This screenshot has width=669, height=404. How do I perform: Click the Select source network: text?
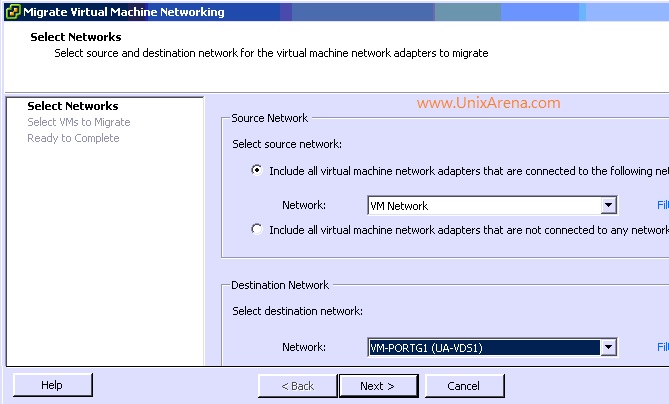287,144
